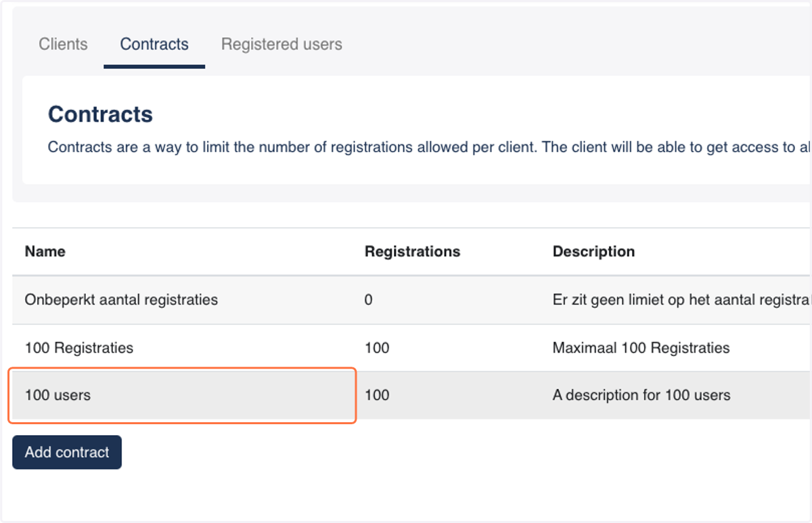812x523 pixels.
Task: Click the Name column header
Action: (45, 252)
